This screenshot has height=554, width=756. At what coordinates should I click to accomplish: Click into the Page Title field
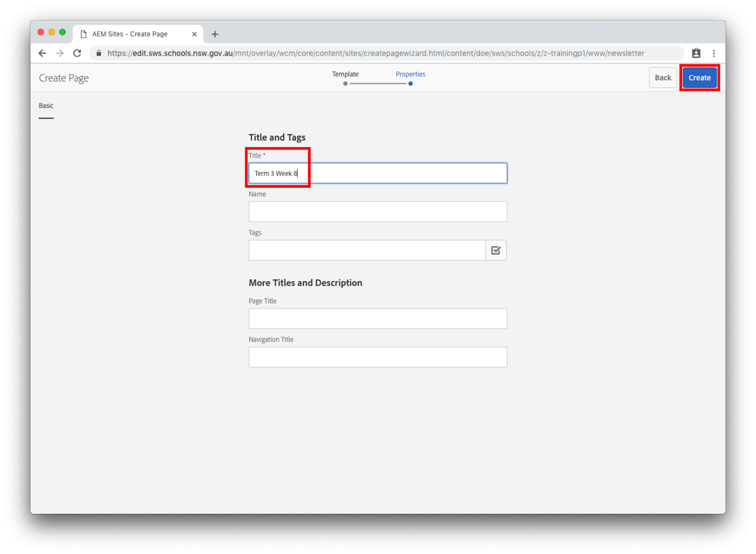click(x=378, y=319)
